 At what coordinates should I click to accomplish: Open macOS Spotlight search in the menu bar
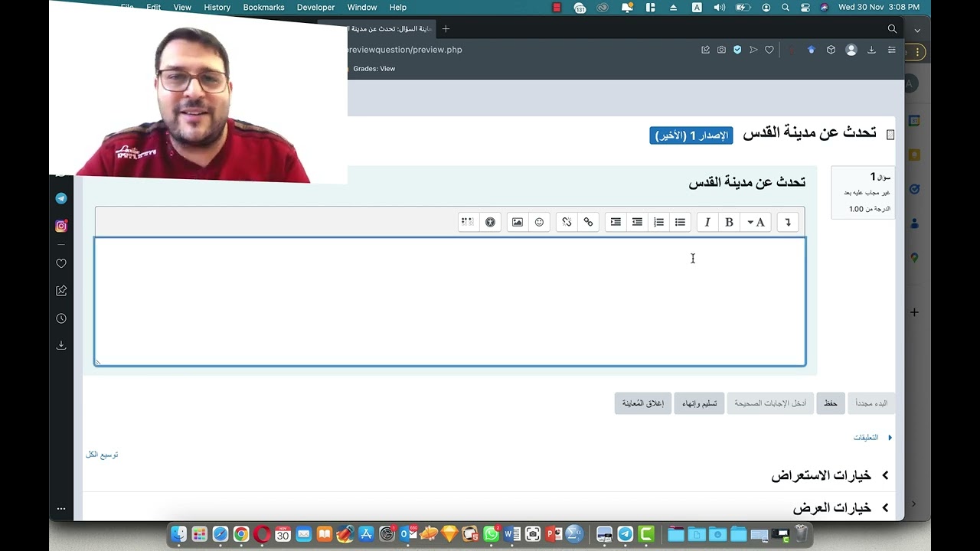pyautogui.click(x=786, y=7)
